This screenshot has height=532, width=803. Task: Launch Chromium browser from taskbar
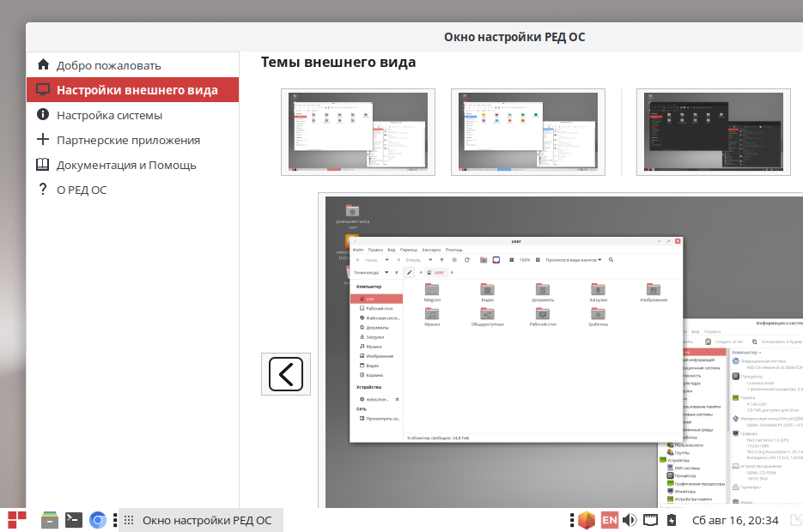[x=97, y=520]
